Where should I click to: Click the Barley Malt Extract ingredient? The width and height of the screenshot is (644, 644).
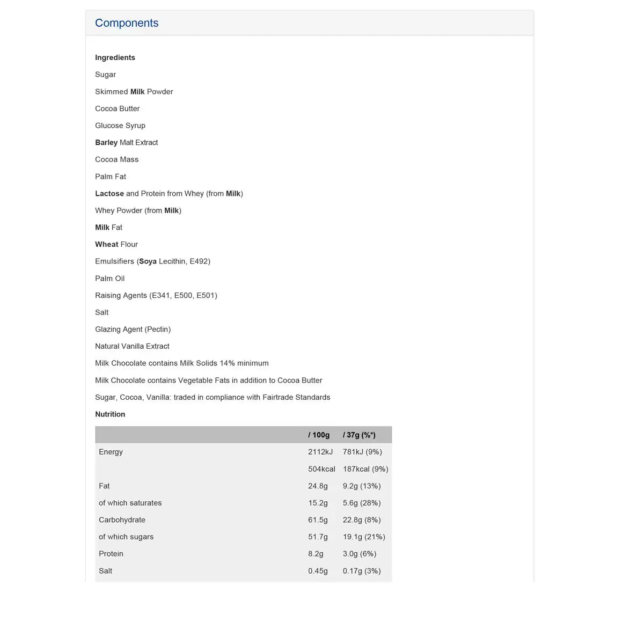coord(126,142)
